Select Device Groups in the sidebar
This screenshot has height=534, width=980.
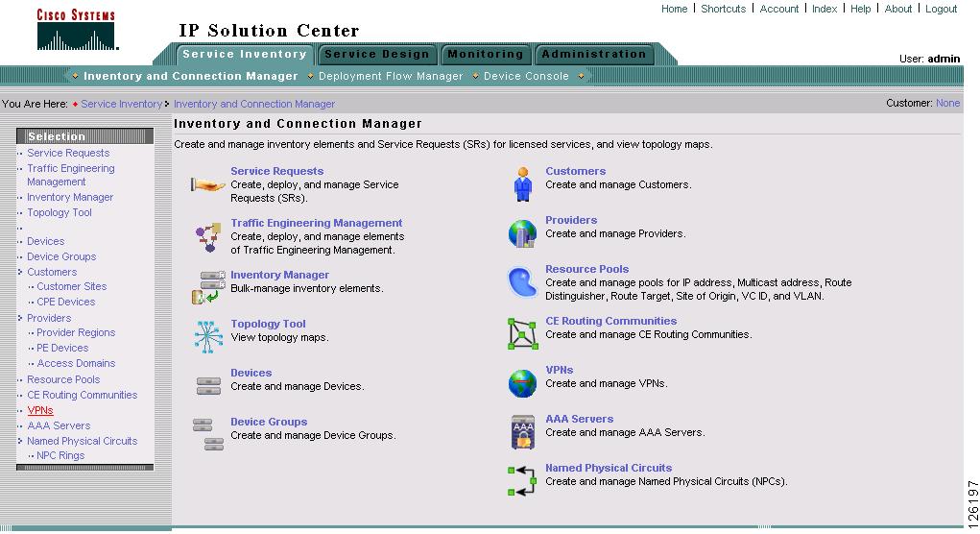coord(61,256)
